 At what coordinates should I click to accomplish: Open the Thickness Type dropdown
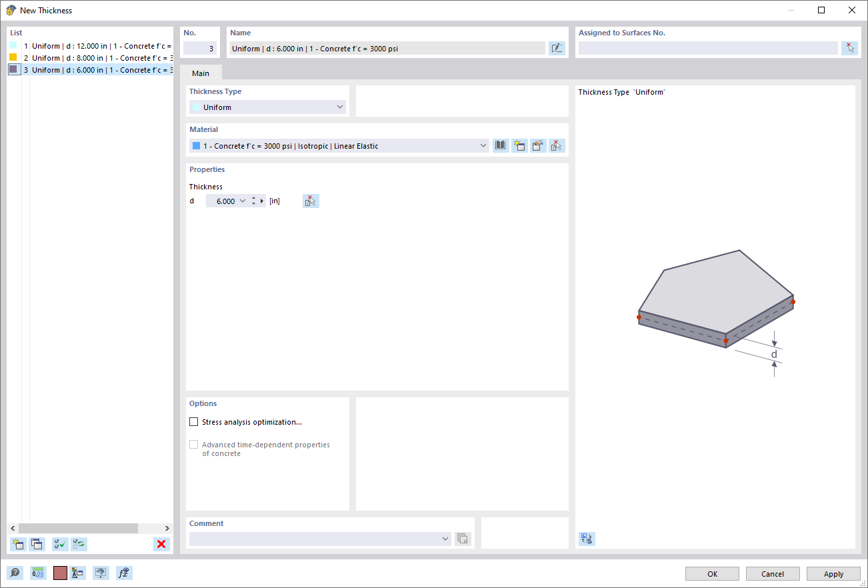tap(340, 107)
